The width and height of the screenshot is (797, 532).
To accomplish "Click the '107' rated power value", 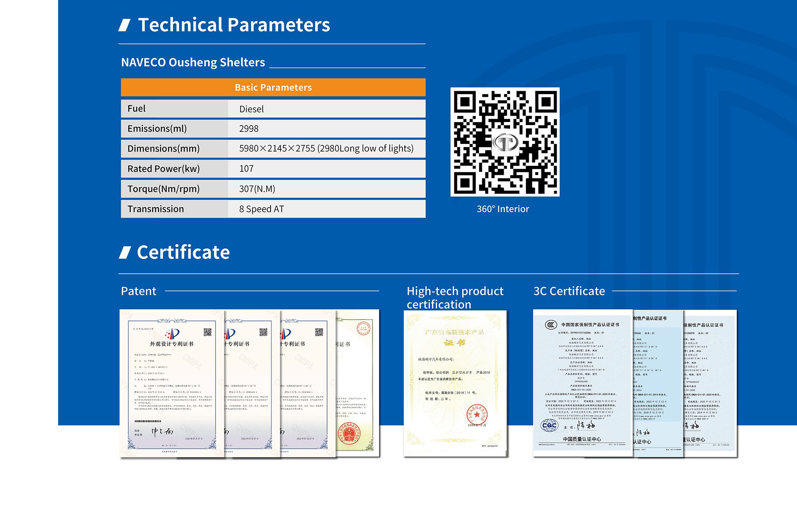I will [246, 169].
